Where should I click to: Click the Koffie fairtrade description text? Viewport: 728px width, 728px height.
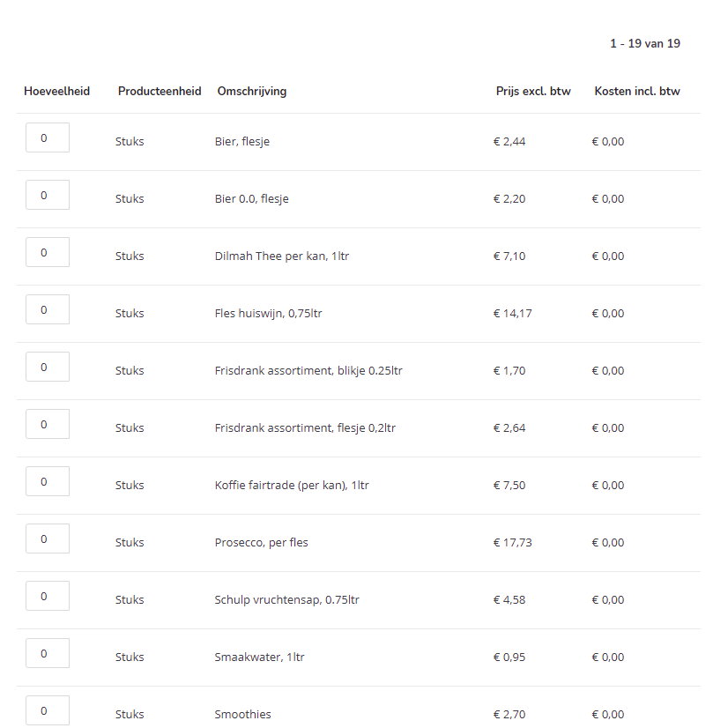[x=292, y=485]
